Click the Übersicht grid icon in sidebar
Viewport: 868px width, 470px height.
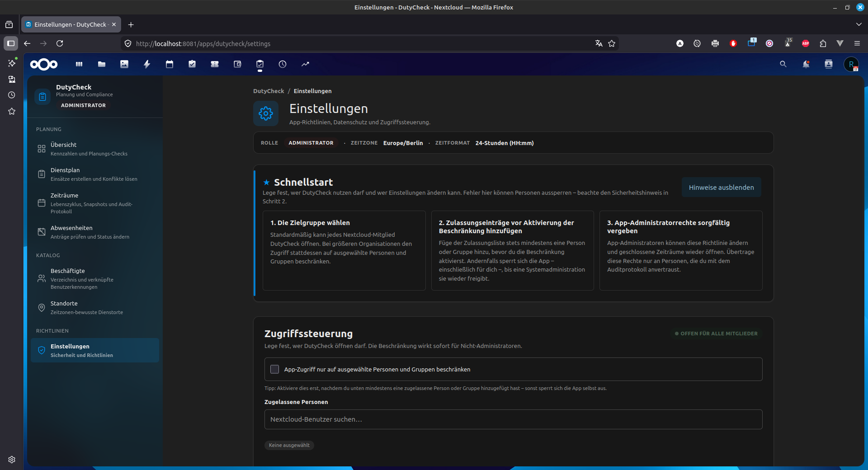click(x=42, y=149)
